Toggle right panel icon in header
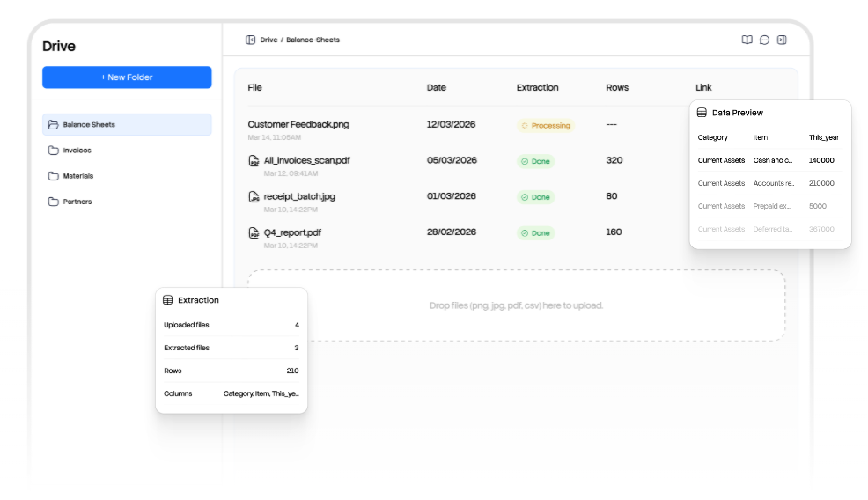The image size is (868, 500). (782, 40)
